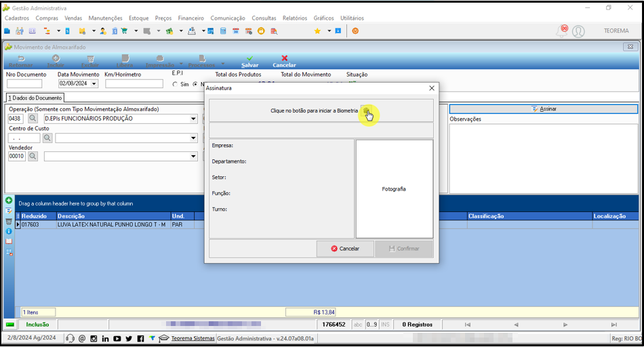Image resolution: width=644 pixels, height=347 pixels.
Task: Click the @ email icon in status bar
Action: [x=82, y=338]
